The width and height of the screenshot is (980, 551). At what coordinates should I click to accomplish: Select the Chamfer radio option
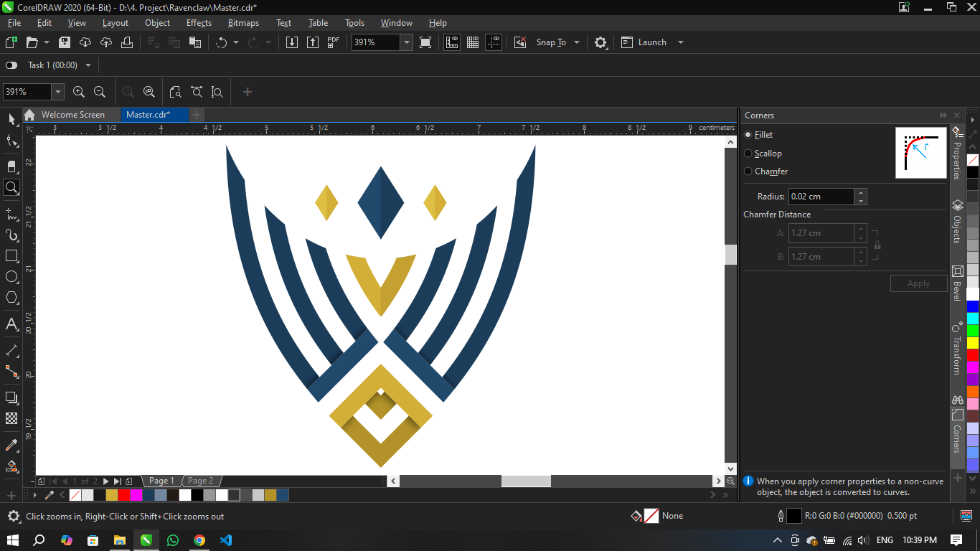click(748, 171)
